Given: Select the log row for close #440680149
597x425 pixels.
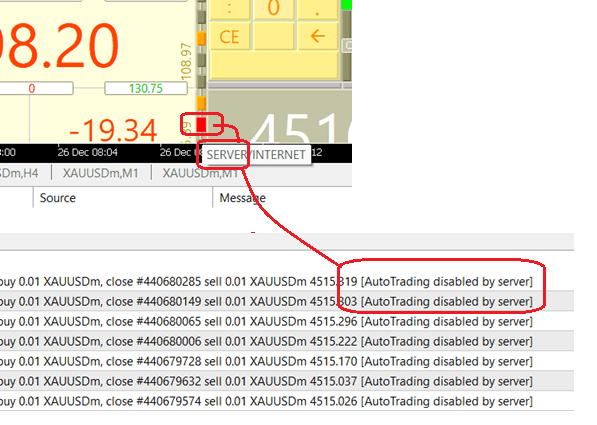Looking at the screenshot, I should click(x=287, y=302).
